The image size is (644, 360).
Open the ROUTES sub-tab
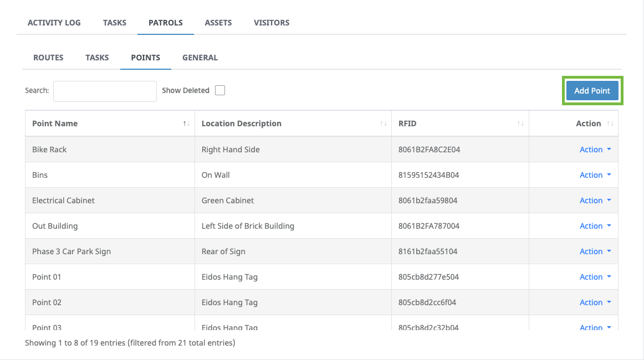(48, 57)
